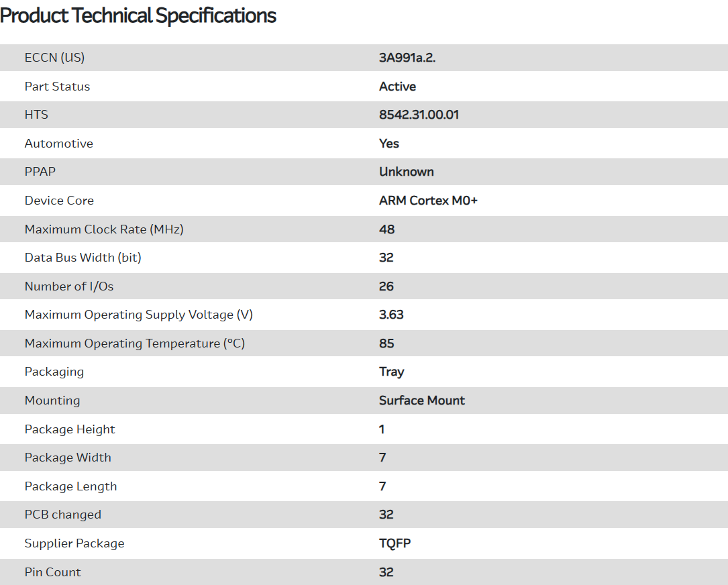Click the Package Width label
728x585 pixels.
68,458
